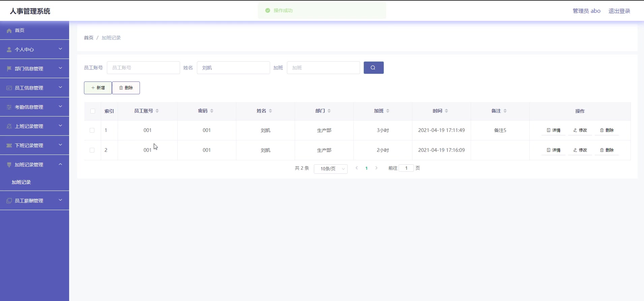Screen dimensions: 644x301
Task: Sort 员工账号 column using its arrows
Action: click(x=157, y=111)
